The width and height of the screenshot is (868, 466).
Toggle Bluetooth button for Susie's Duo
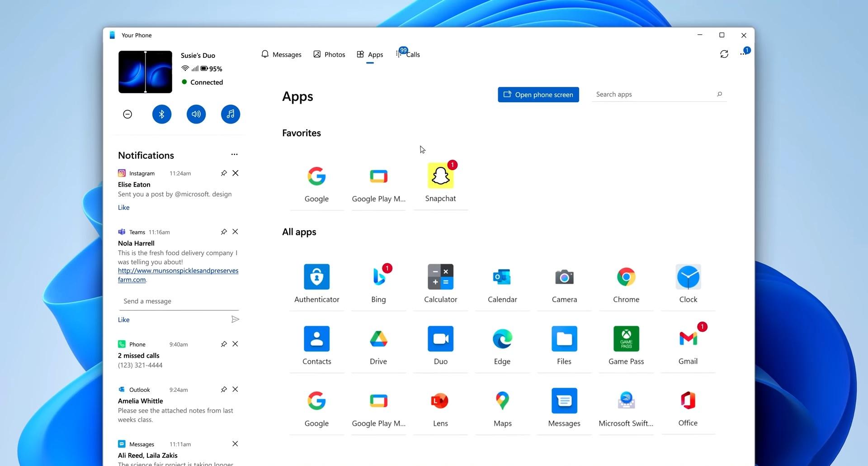[162, 114]
